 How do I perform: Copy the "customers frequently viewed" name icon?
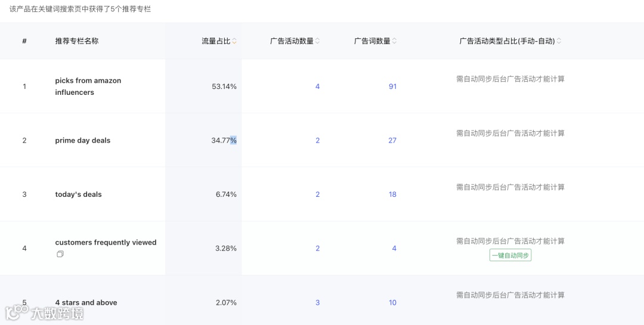click(60, 254)
